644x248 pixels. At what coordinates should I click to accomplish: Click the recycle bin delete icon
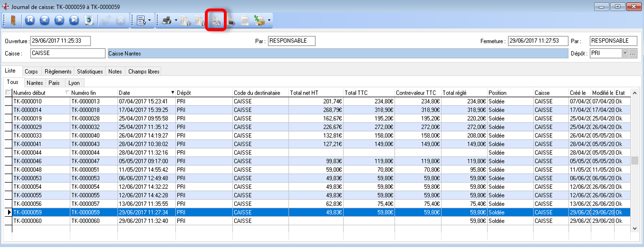[89, 20]
